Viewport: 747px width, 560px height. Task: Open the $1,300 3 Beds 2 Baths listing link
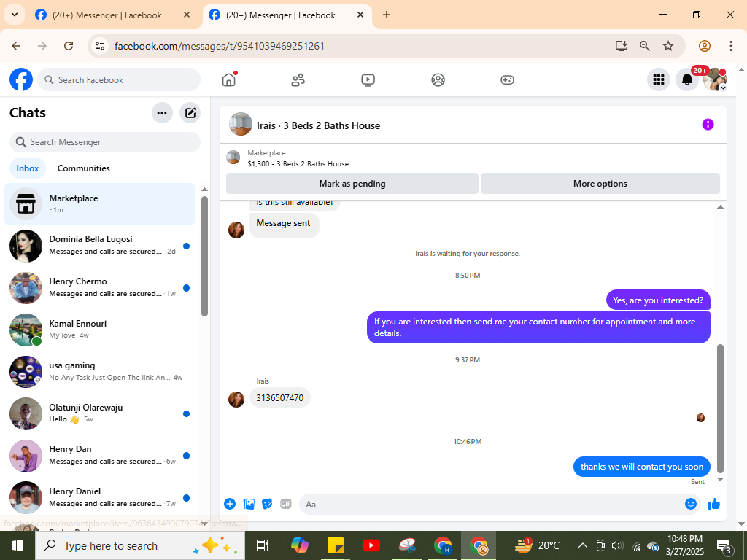(x=298, y=164)
